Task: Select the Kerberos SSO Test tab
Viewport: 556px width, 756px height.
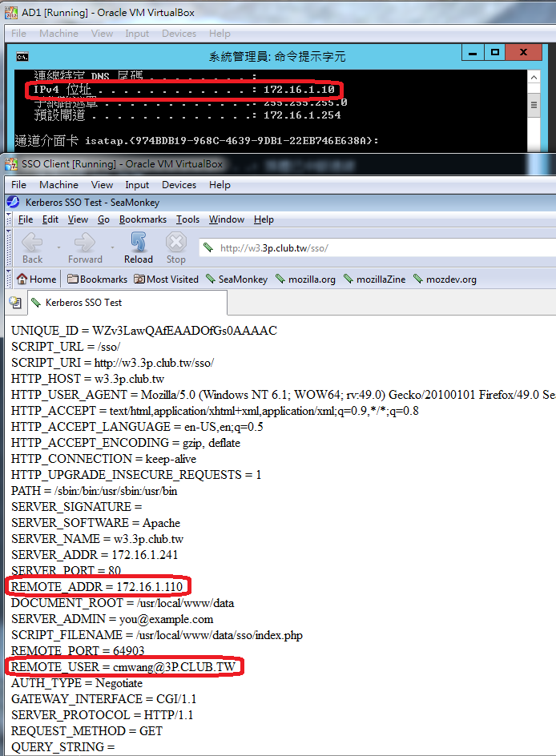Action: coord(127,302)
